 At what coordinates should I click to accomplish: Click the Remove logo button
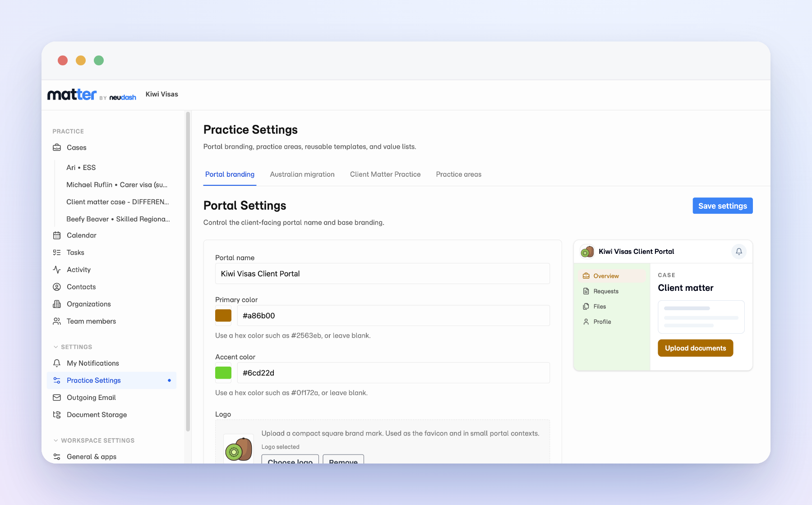coord(343,459)
